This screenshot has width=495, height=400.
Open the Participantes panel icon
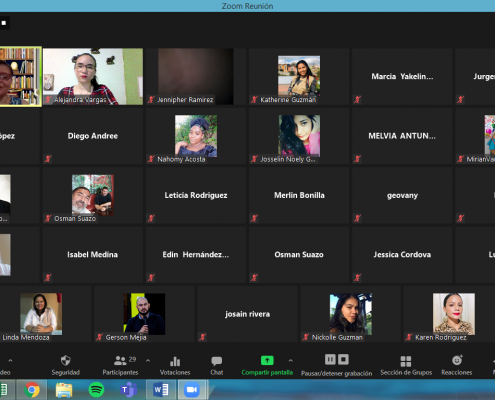120,360
